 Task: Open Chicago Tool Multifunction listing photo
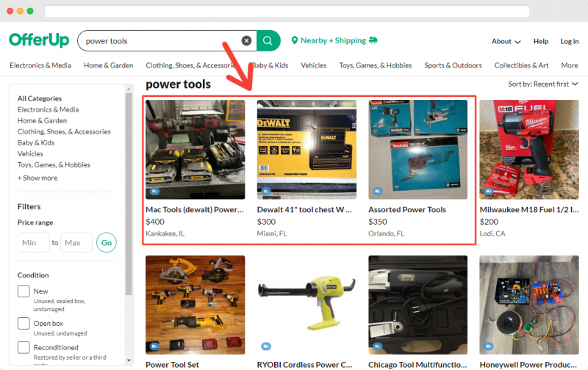point(417,305)
